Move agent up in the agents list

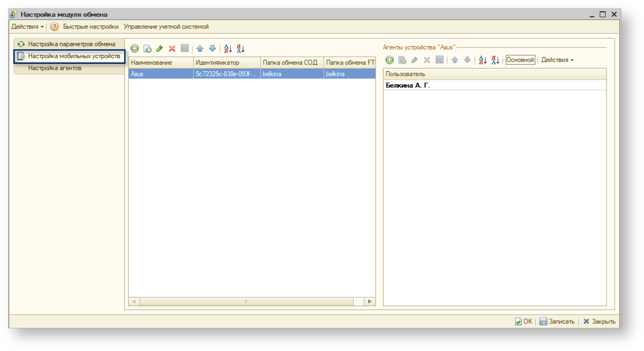pos(454,60)
